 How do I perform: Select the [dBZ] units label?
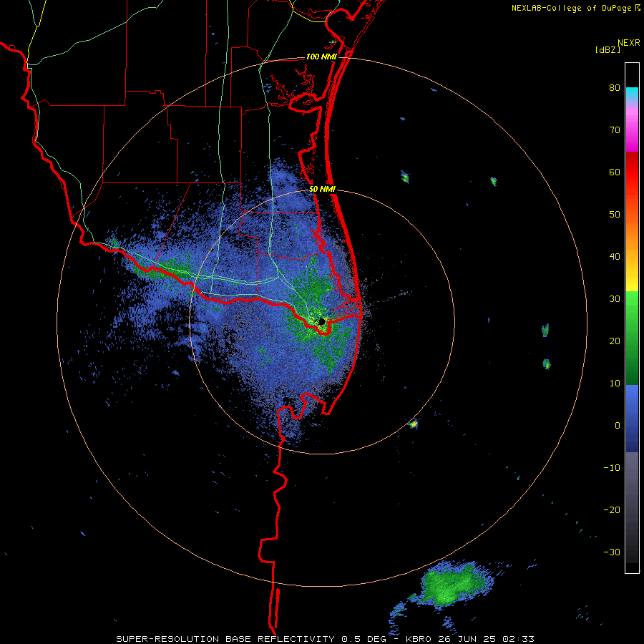tap(608, 49)
